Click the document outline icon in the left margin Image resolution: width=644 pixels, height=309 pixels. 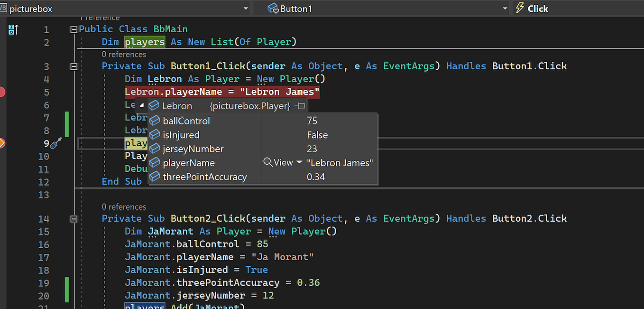coord(13,29)
